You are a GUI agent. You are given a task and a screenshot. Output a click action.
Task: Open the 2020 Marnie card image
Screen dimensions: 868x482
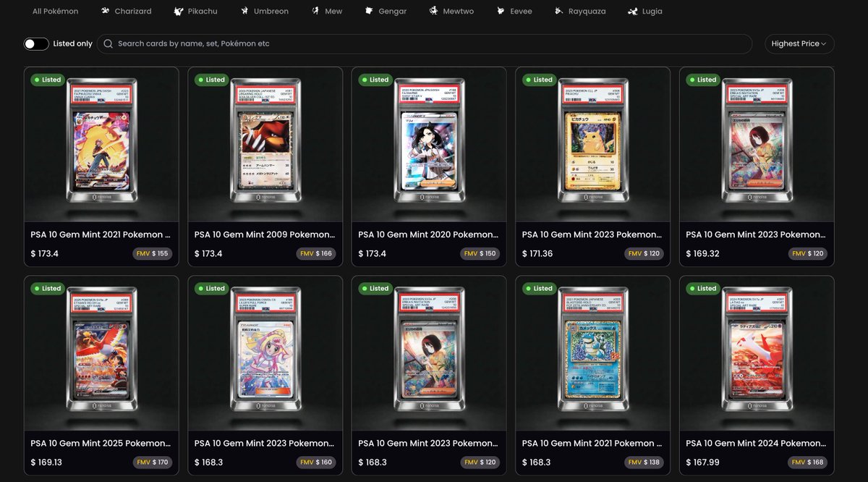pos(429,145)
